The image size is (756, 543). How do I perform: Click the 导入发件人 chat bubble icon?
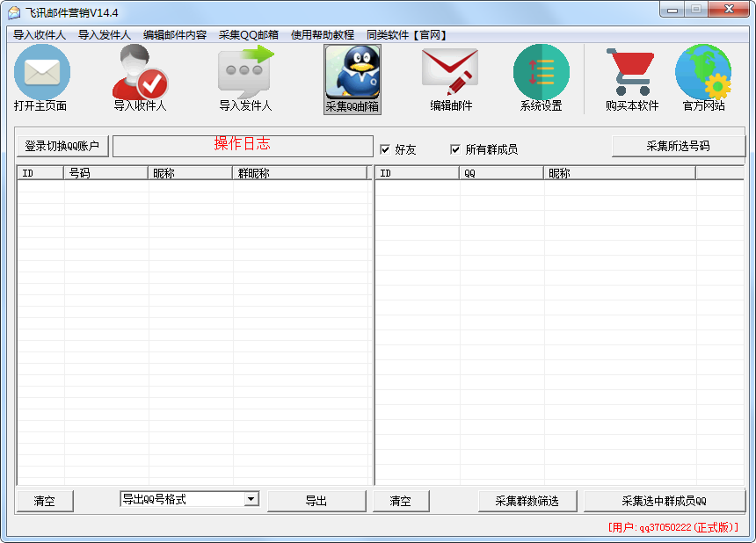(245, 74)
